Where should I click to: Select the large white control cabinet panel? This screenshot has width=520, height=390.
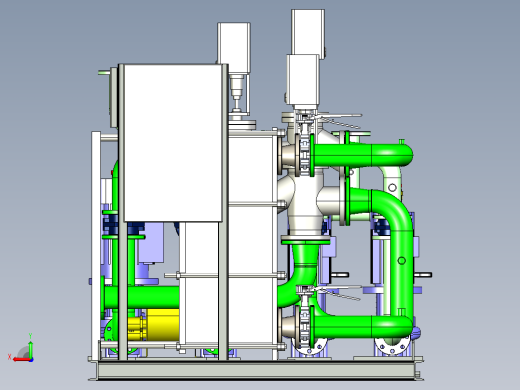click(x=173, y=143)
